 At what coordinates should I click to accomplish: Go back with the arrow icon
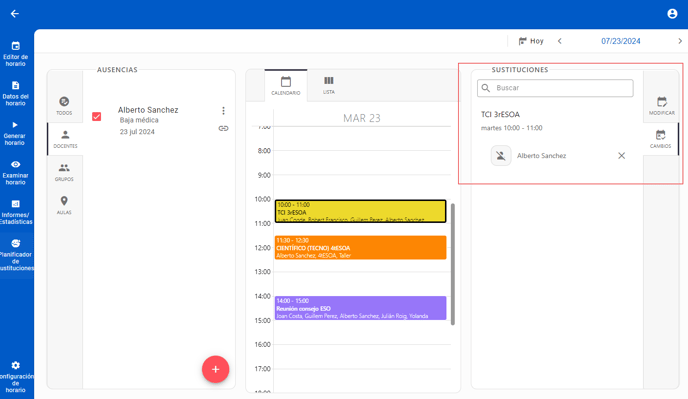click(14, 14)
